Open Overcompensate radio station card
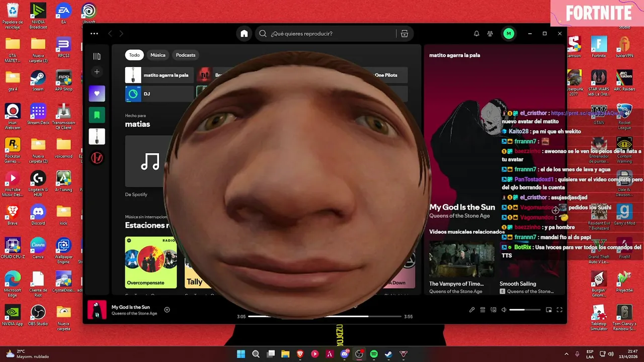 tap(151, 262)
